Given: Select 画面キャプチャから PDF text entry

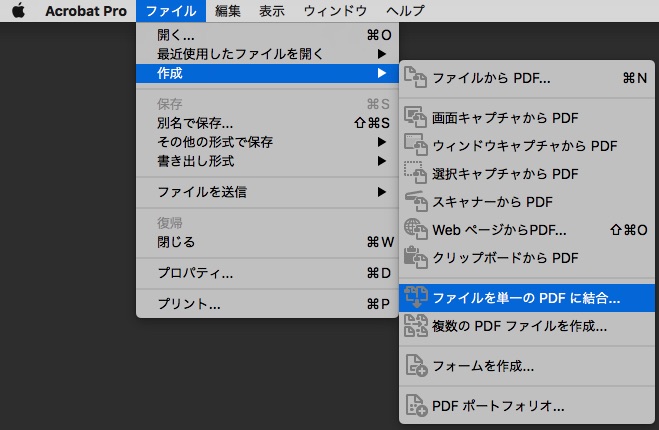Looking at the screenshot, I should (x=505, y=118).
